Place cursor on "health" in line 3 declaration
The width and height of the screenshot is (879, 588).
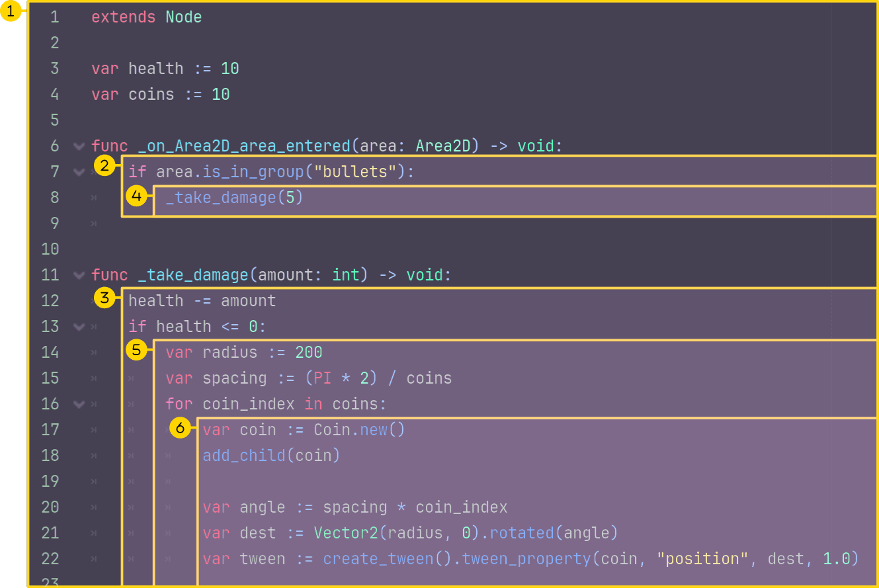(x=156, y=69)
